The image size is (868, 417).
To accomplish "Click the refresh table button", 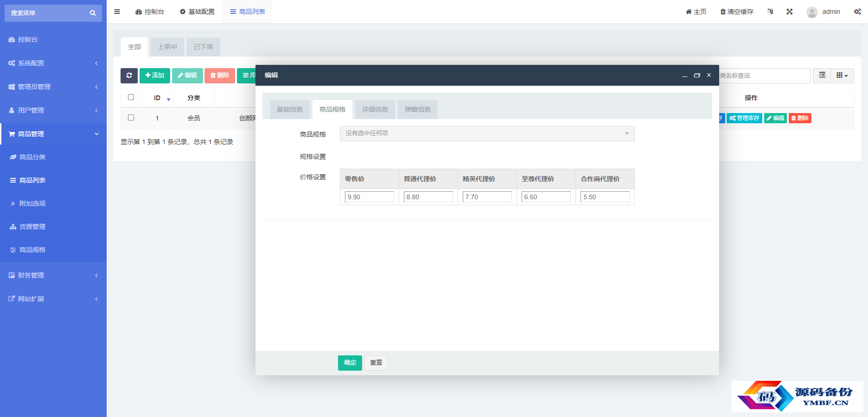I will point(129,76).
